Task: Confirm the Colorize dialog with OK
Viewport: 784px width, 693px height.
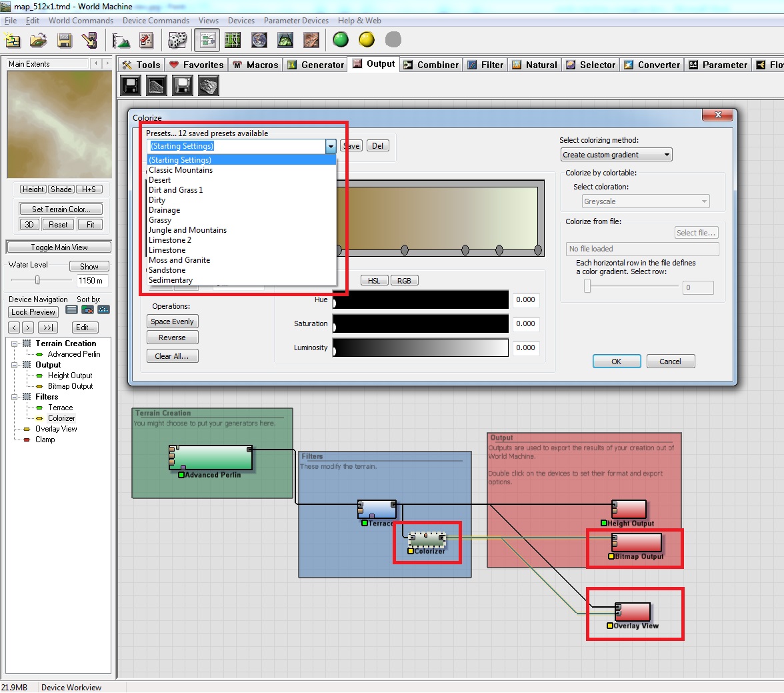Action: [616, 362]
